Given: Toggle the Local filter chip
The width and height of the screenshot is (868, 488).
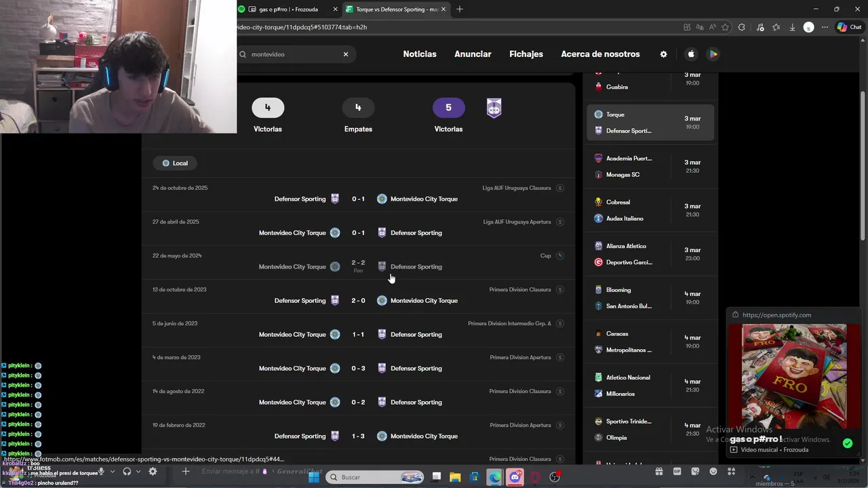Looking at the screenshot, I should point(175,163).
